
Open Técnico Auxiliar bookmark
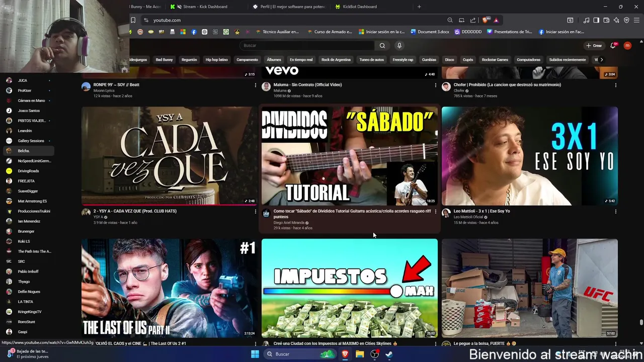click(277, 32)
